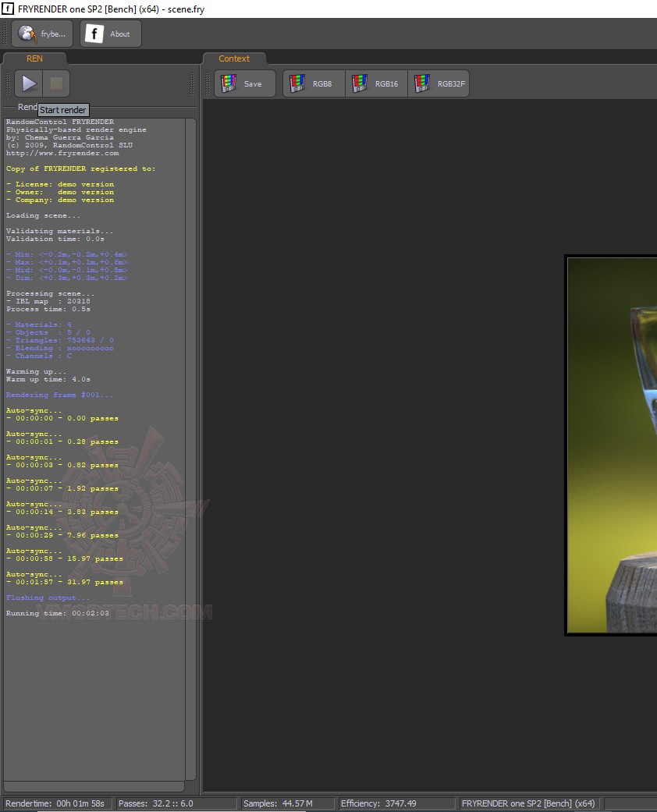The width and height of the screenshot is (657, 812).
Task: Click the 'Flushing output...' log line
Action: pyautogui.click(x=48, y=597)
